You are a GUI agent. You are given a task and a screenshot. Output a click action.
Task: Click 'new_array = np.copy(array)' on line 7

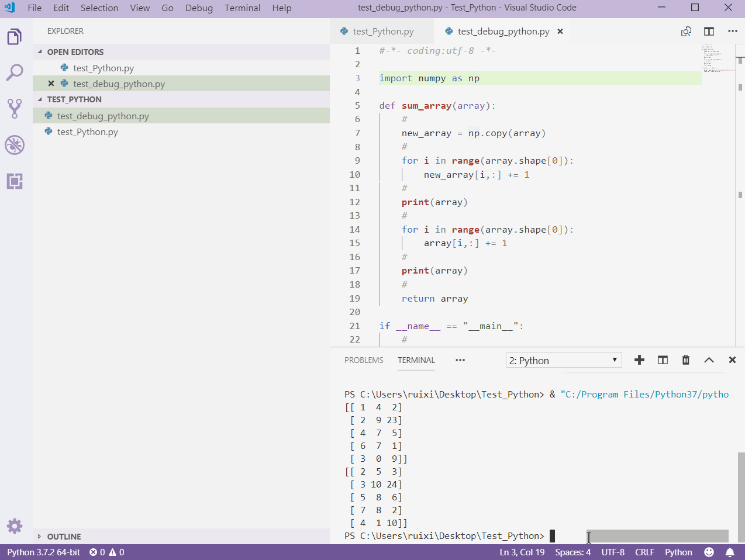(474, 133)
